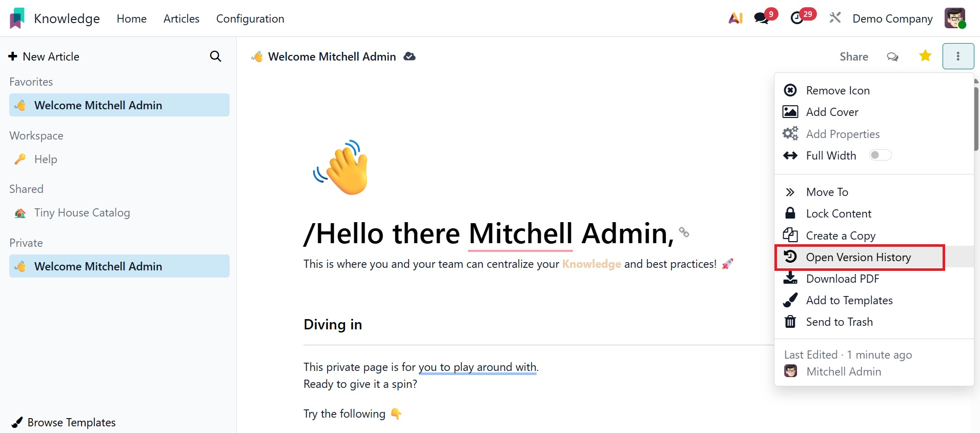The width and height of the screenshot is (980, 433).
Task: Click the heading anchor link icon
Action: coord(684,232)
